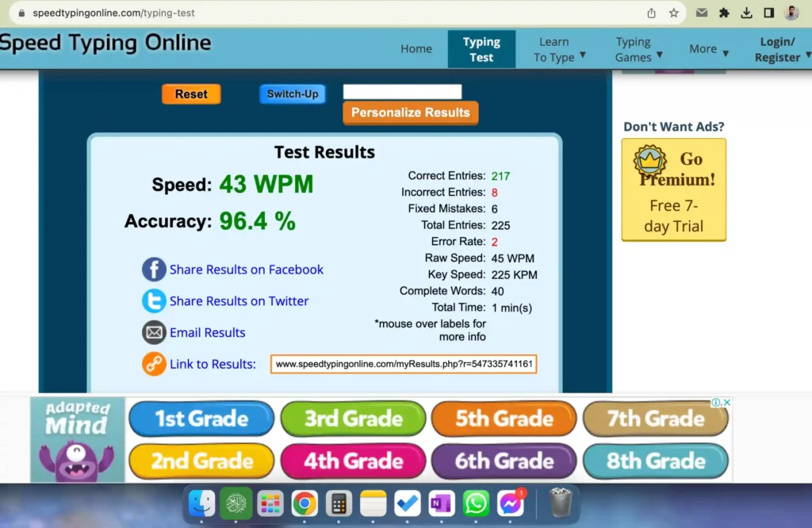The width and height of the screenshot is (812, 528).
Task: Select 3rd Grade in the ad
Action: (x=353, y=419)
